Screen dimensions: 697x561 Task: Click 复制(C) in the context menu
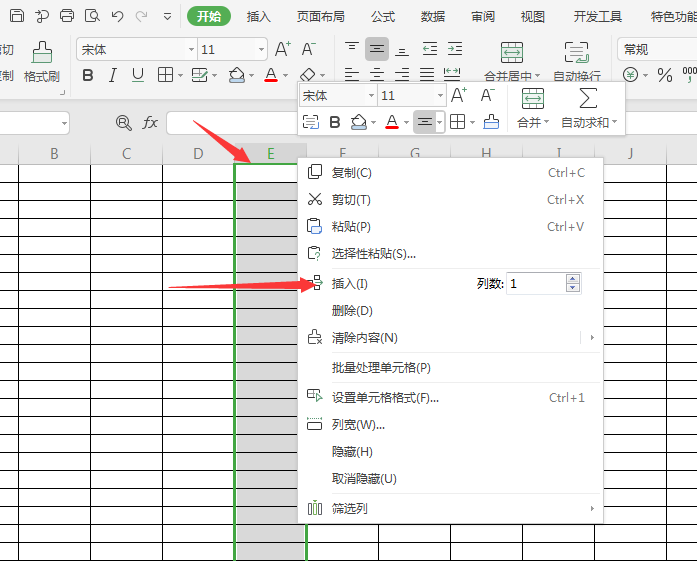tap(351, 173)
